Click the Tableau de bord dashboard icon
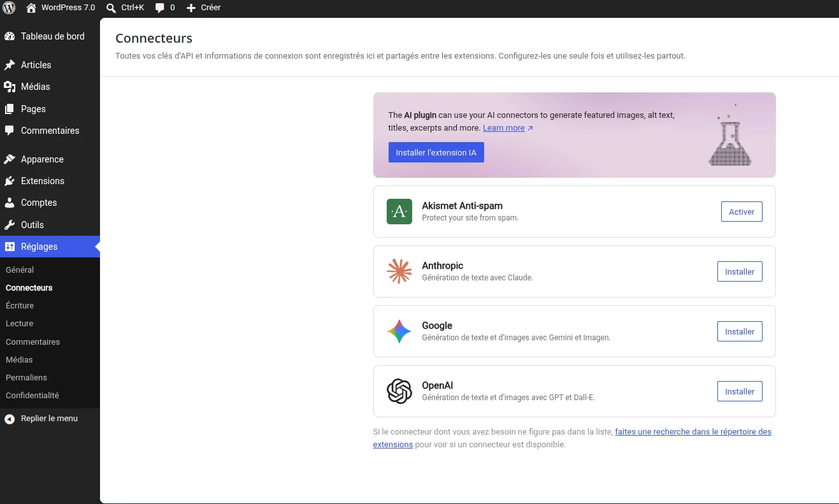This screenshot has height=504, width=839. 10,36
